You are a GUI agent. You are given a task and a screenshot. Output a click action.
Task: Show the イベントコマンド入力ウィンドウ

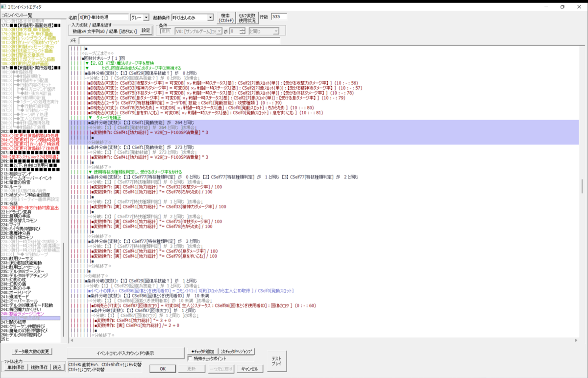click(125, 353)
